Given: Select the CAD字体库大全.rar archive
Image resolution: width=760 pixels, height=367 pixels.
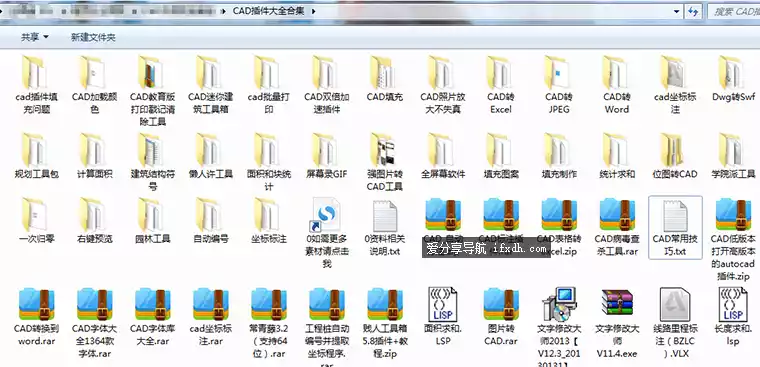Looking at the screenshot, I should click(x=153, y=317).
